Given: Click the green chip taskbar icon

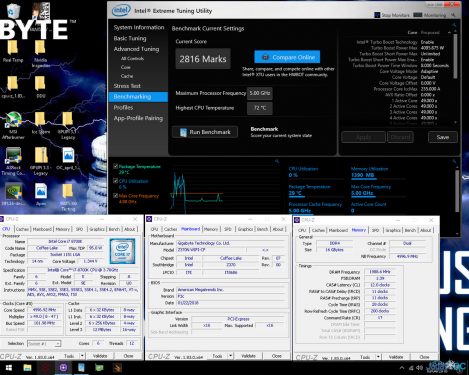Looking at the screenshot, I should click(x=99, y=368).
